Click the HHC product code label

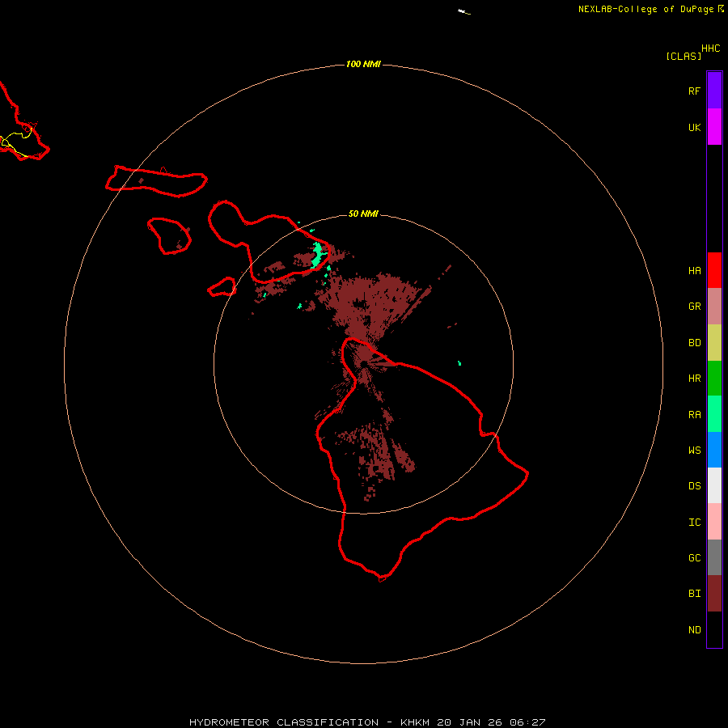click(x=710, y=49)
